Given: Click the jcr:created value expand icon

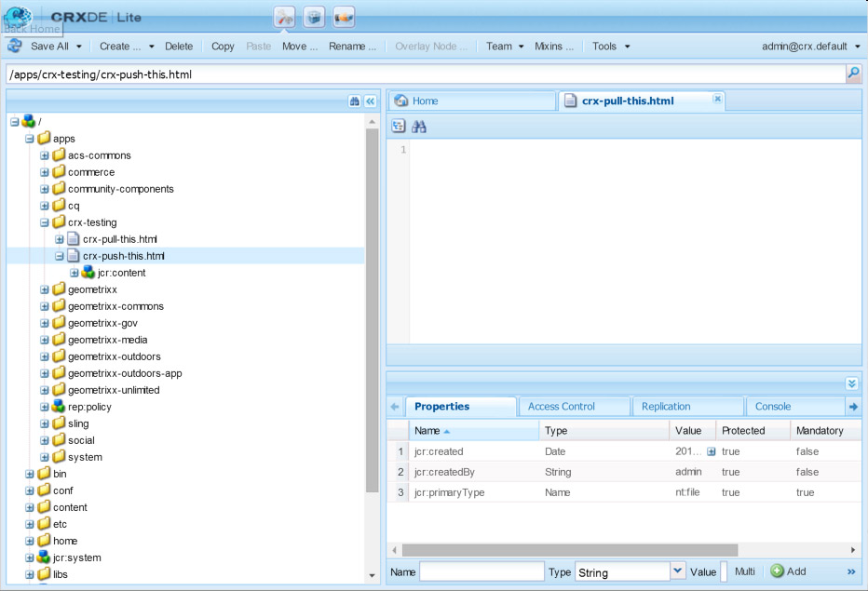Looking at the screenshot, I should point(712,451).
